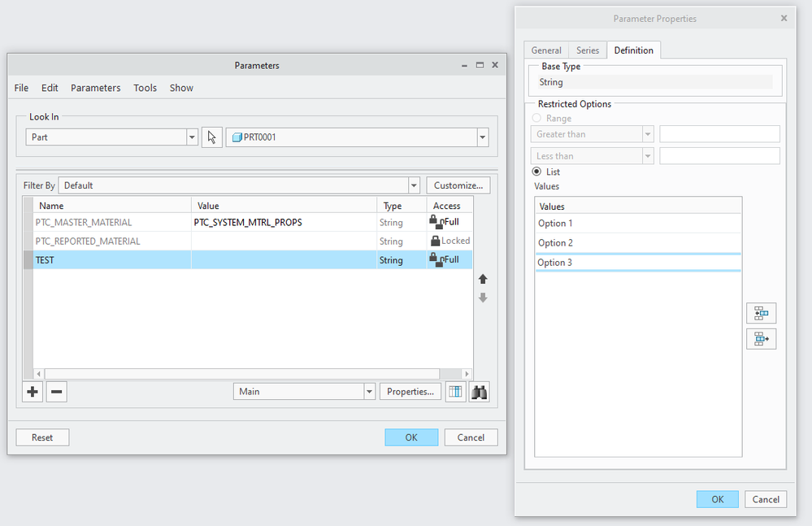Switch to the General tab
This screenshot has width=812, height=526.
[546, 50]
